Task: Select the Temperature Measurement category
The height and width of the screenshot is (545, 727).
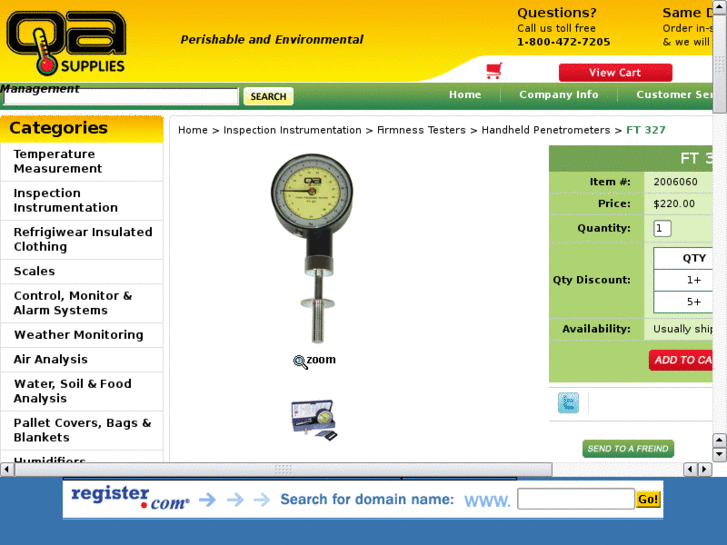Action: 82,161
